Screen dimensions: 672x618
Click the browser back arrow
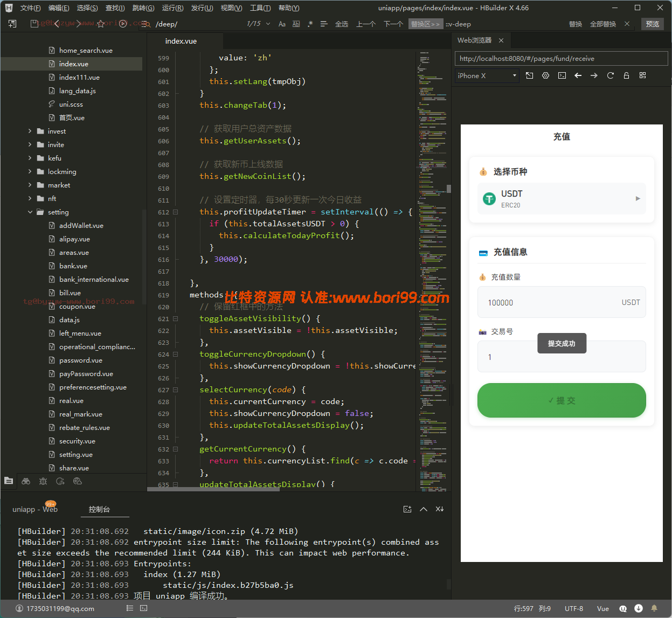[x=578, y=75]
